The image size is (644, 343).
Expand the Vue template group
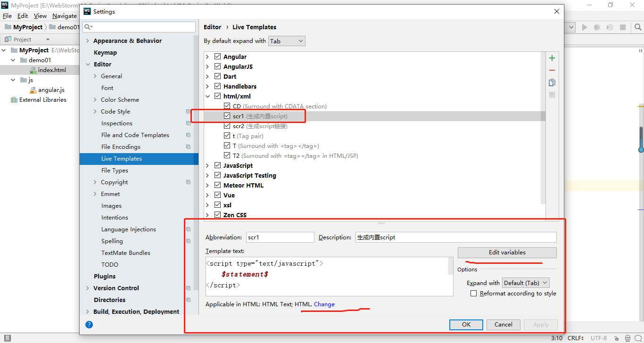[207, 195]
